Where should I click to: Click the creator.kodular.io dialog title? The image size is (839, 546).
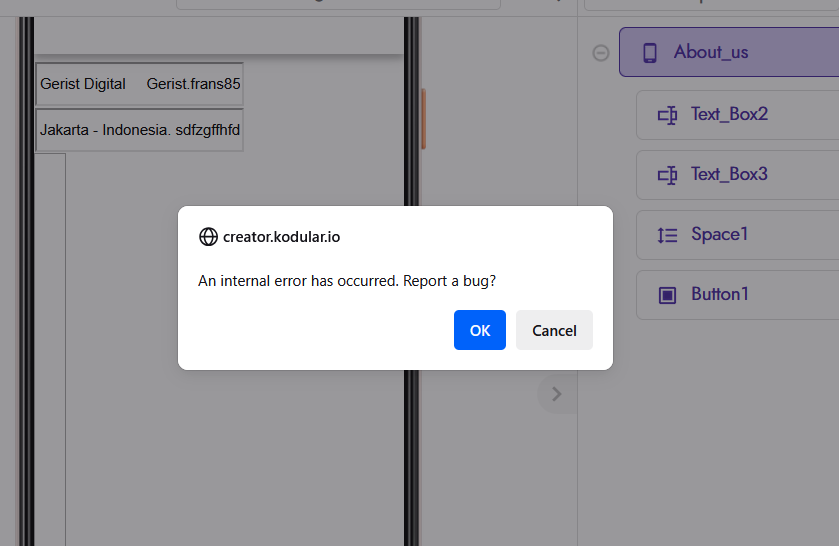pyautogui.click(x=281, y=237)
